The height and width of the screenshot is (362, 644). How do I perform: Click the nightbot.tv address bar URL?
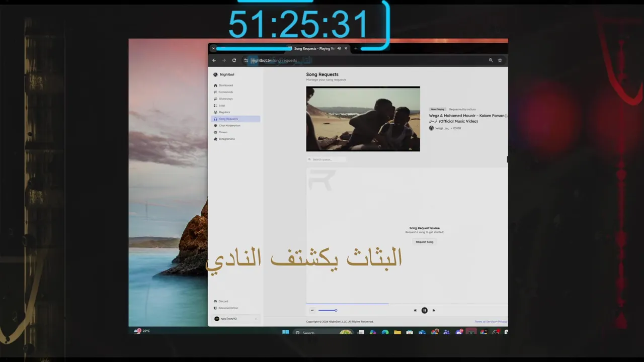coord(274,60)
